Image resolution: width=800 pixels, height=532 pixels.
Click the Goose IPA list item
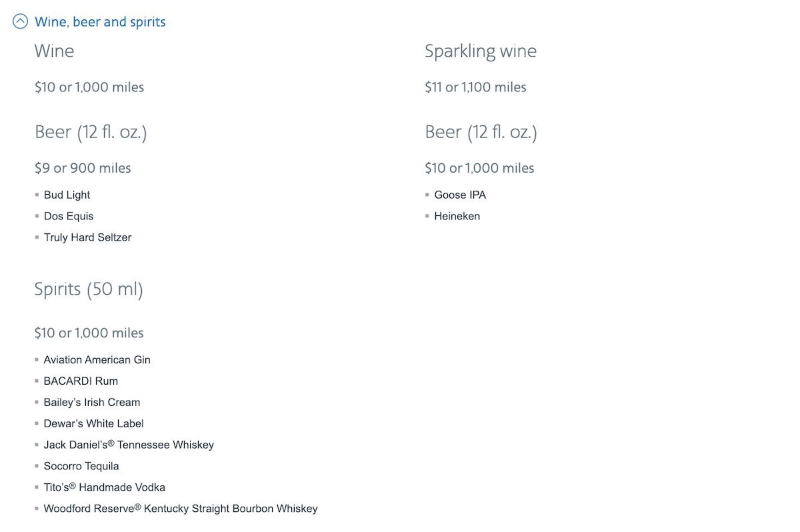(460, 195)
